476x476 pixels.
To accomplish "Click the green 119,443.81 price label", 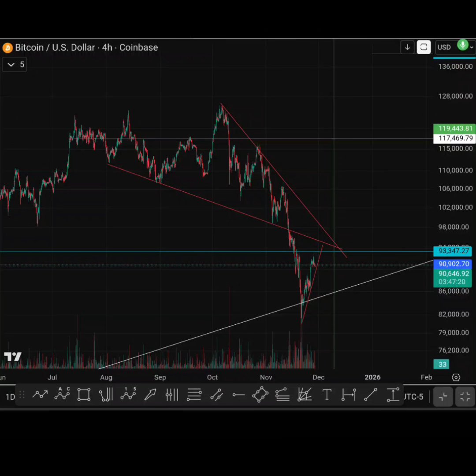I will point(454,128).
